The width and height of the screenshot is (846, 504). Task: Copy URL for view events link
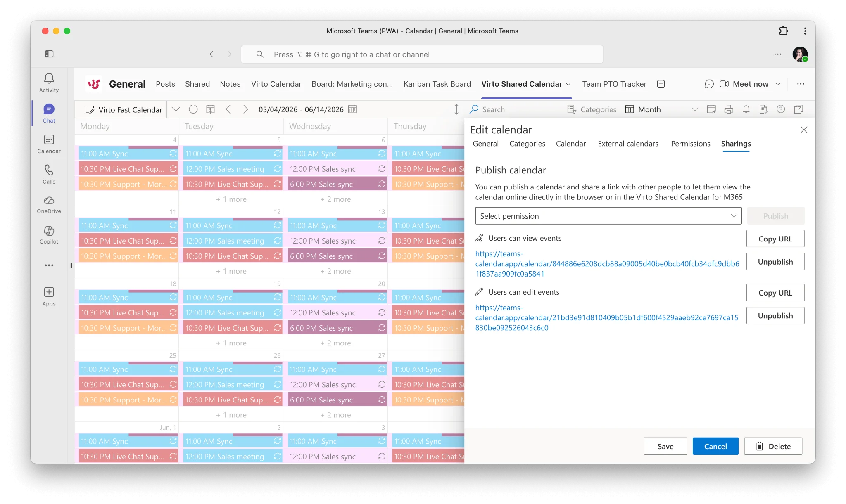pyautogui.click(x=775, y=239)
